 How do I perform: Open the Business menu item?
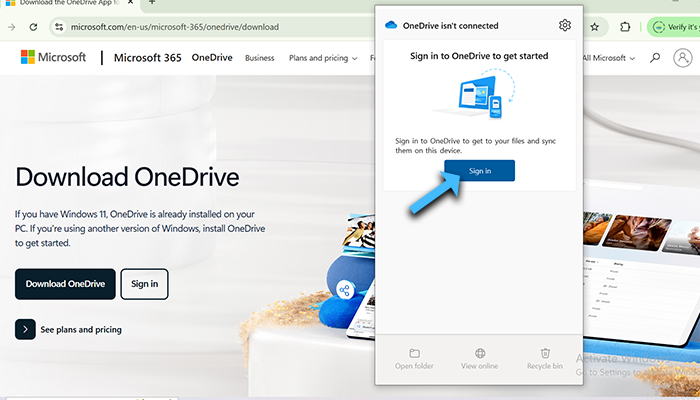(x=259, y=58)
